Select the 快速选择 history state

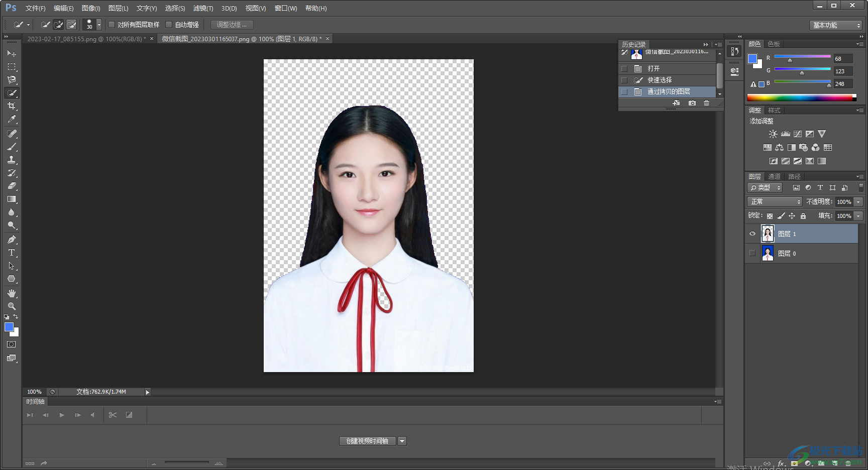[659, 80]
